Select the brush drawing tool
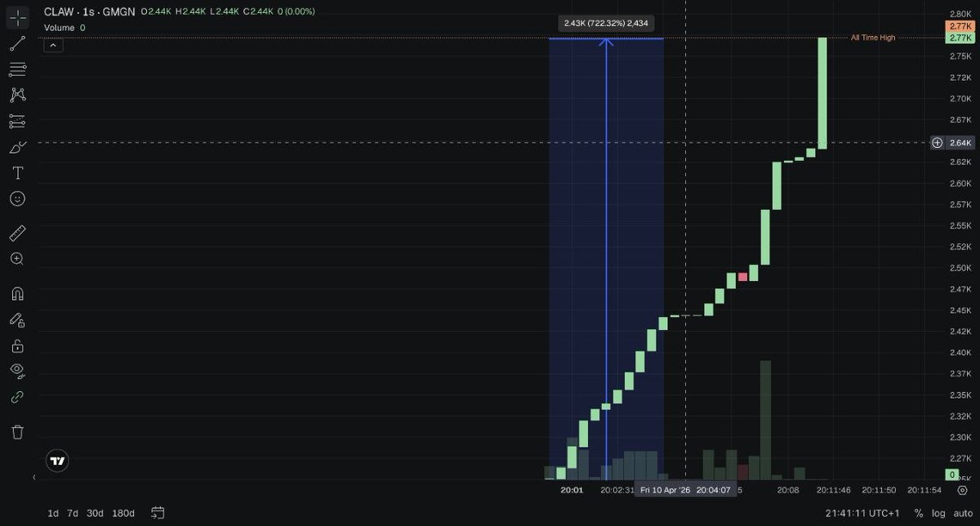980x526 pixels. pyautogui.click(x=18, y=147)
